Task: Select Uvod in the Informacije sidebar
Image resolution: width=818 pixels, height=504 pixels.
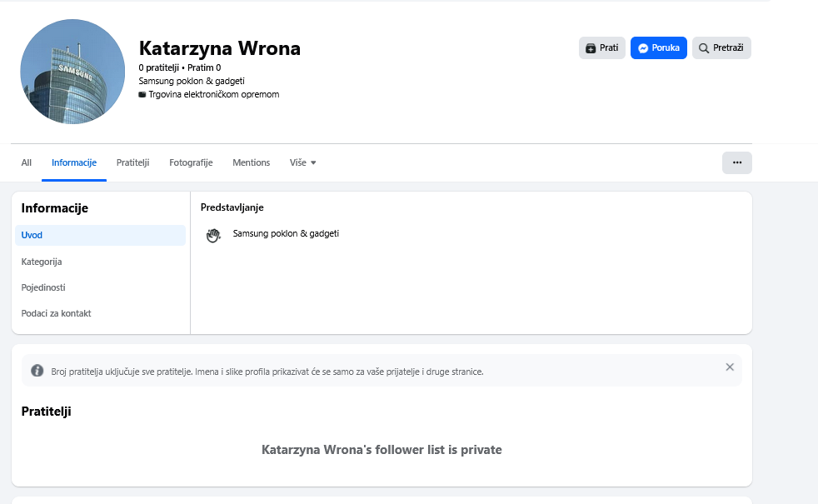Action: tap(100, 236)
